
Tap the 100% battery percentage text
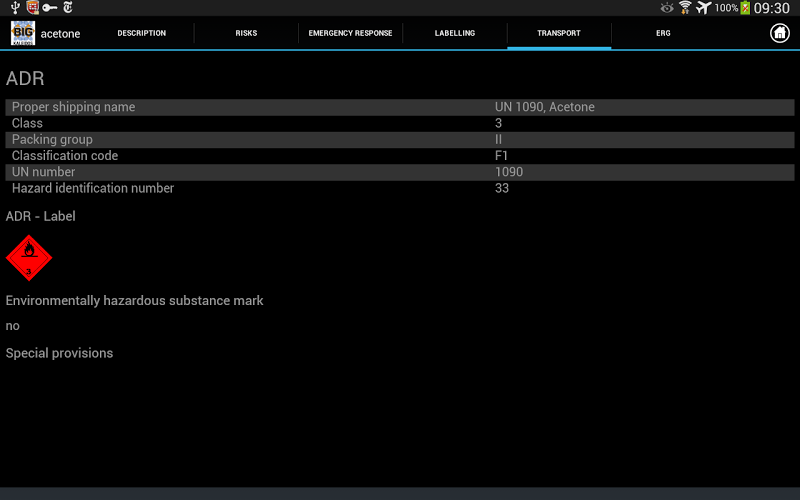[x=726, y=8]
